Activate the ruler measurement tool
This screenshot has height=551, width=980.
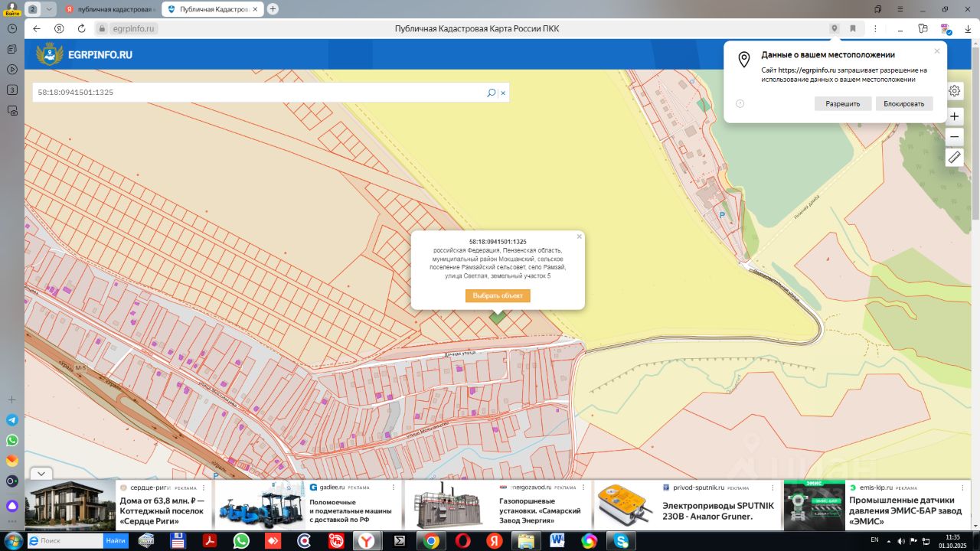point(954,158)
